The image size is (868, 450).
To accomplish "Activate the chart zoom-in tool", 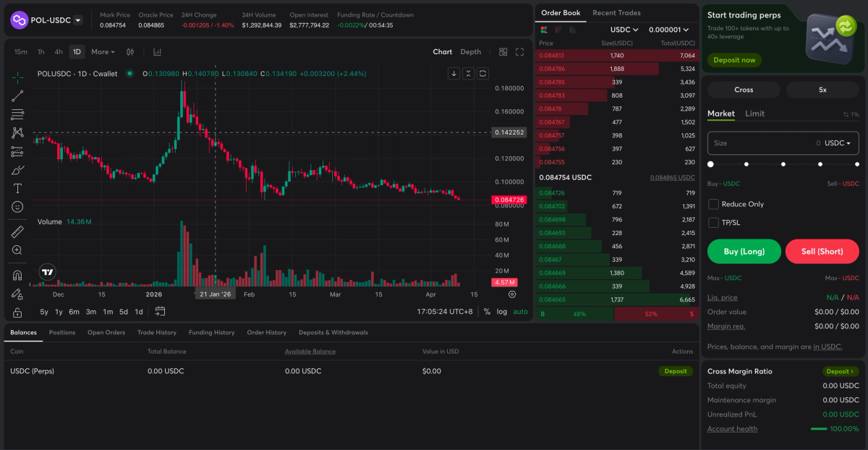I will (17, 250).
